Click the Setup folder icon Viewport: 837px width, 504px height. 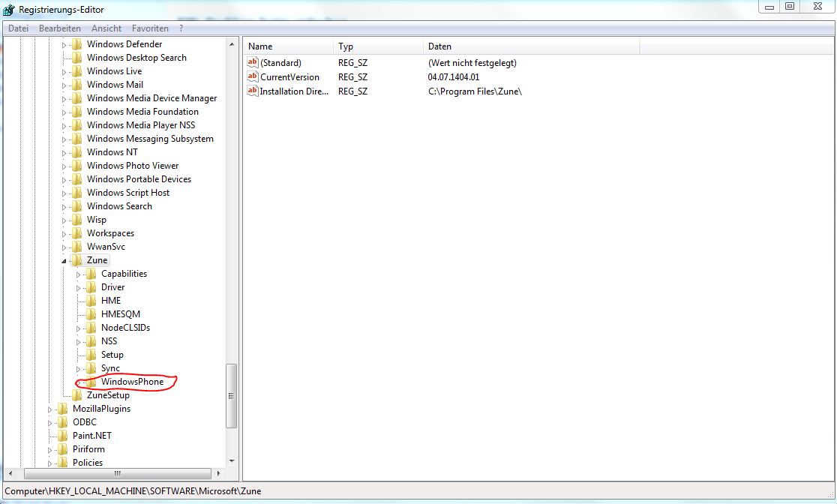(91, 355)
